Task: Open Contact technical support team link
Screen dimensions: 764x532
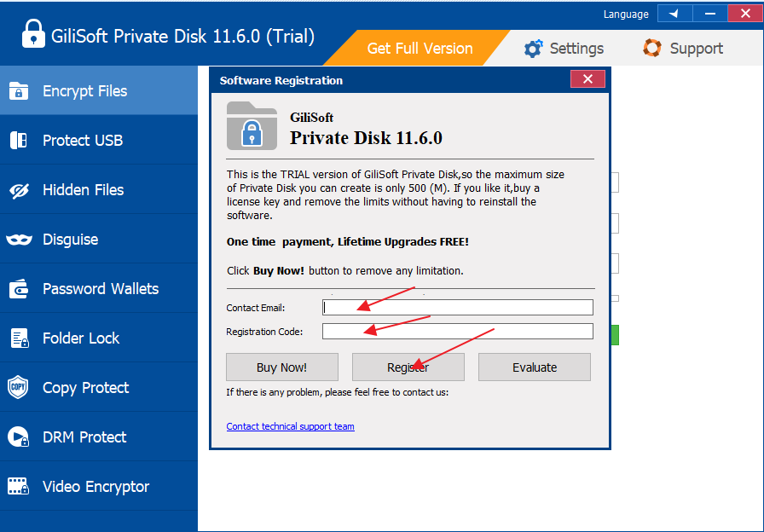Action: 290,426
